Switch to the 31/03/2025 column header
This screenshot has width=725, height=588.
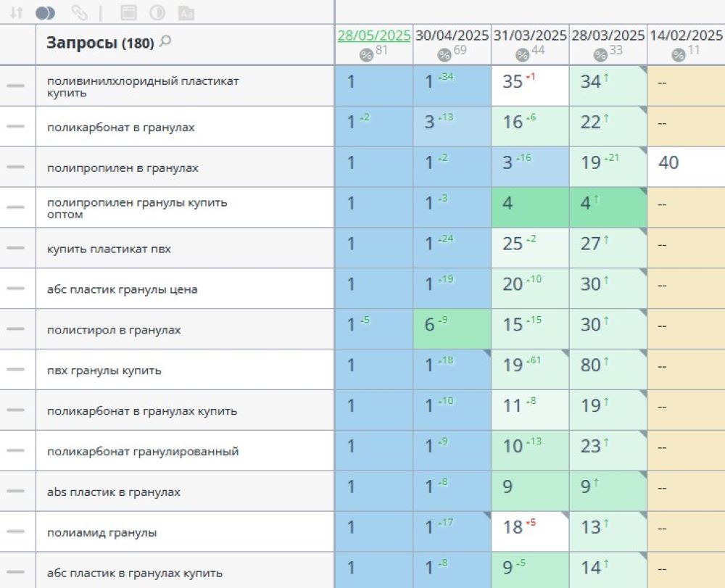click(x=528, y=34)
